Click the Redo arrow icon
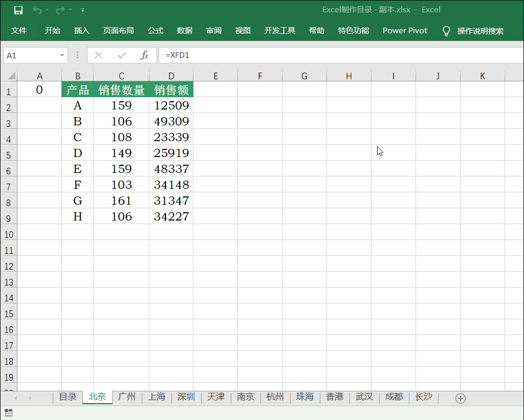524x420 pixels. pyautogui.click(x=60, y=10)
